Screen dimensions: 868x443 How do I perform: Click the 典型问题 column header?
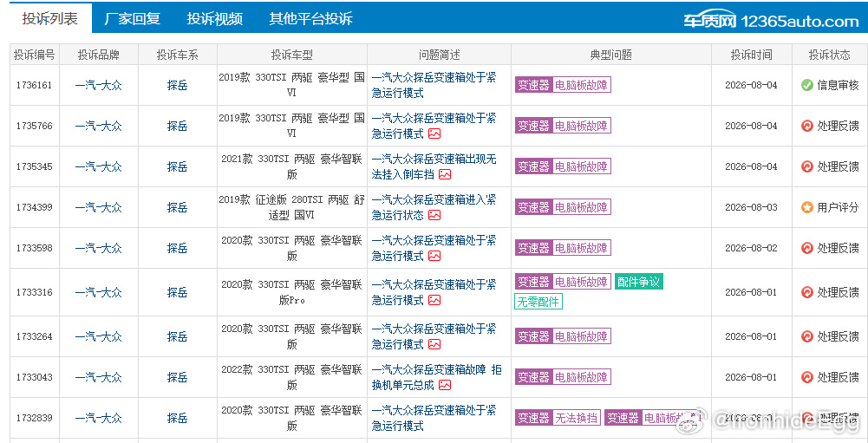pyautogui.click(x=611, y=55)
